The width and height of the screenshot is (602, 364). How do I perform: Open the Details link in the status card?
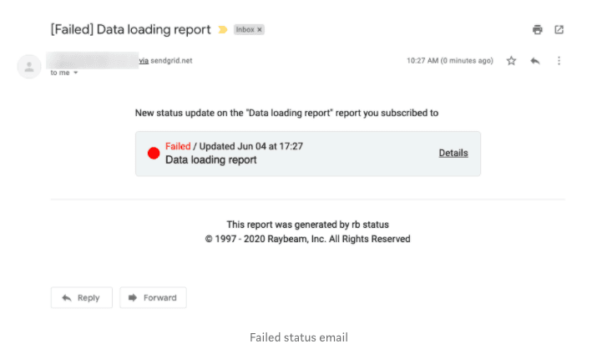click(453, 153)
